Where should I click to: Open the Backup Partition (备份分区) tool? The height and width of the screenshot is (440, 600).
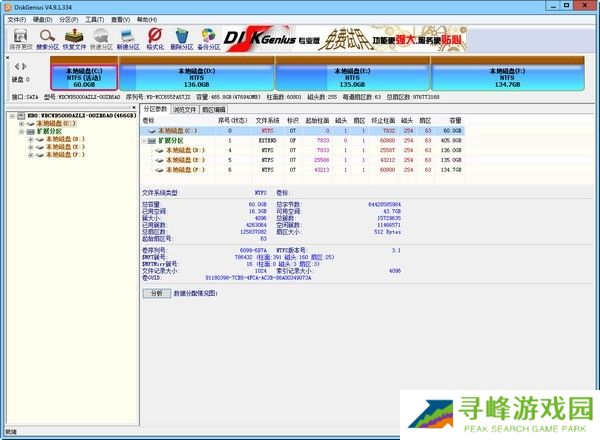point(209,37)
